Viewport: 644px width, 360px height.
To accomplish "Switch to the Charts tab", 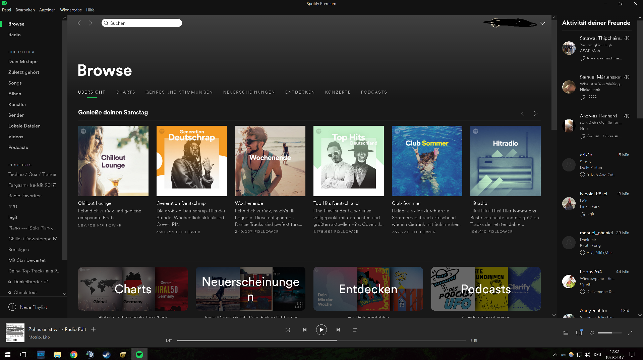I will point(125,92).
